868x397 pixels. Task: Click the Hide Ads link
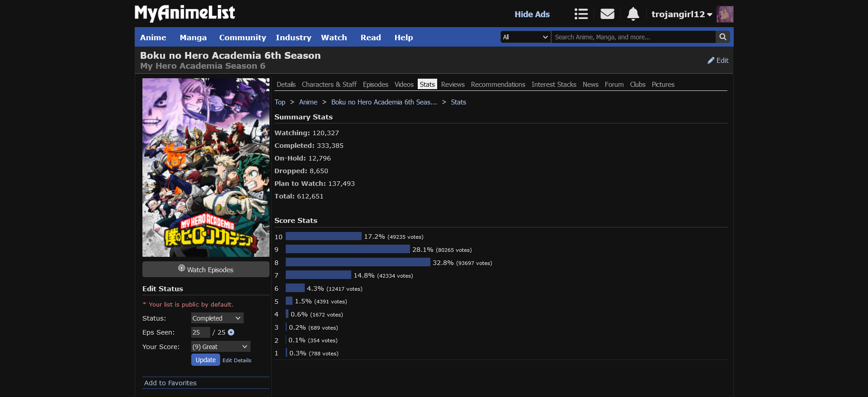click(532, 14)
